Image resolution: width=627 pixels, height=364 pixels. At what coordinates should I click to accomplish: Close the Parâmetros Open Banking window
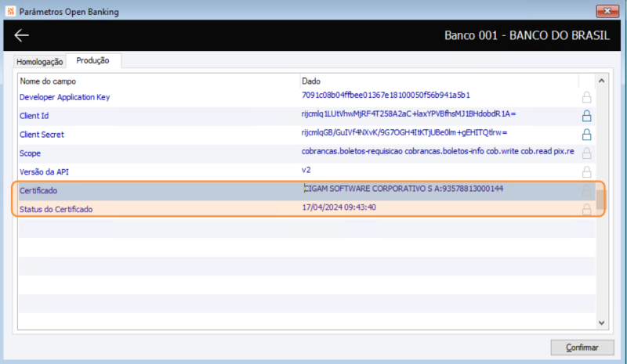coord(607,11)
